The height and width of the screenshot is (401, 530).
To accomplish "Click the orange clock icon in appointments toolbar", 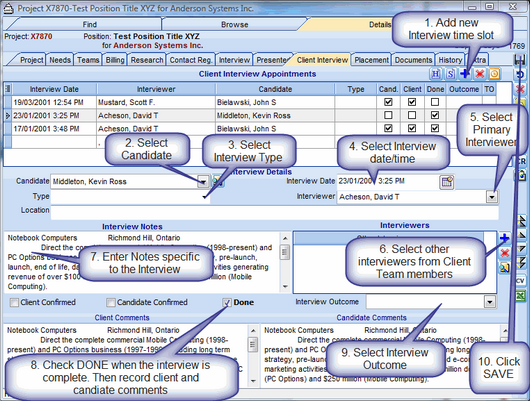I will pos(494,73).
